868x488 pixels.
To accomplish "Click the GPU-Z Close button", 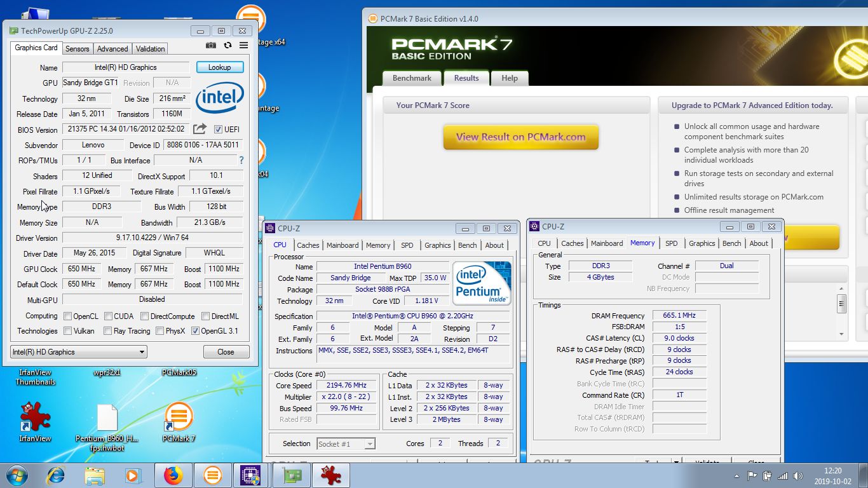I will (x=226, y=352).
